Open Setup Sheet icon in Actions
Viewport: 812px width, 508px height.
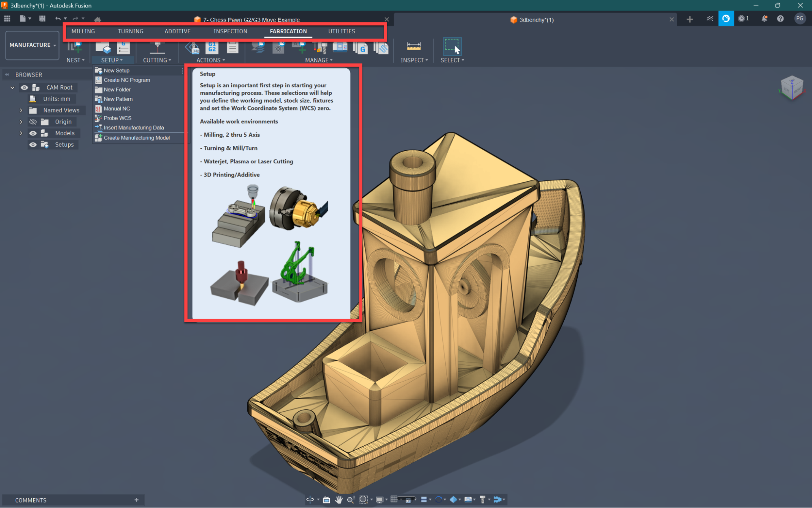(x=232, y=48)
